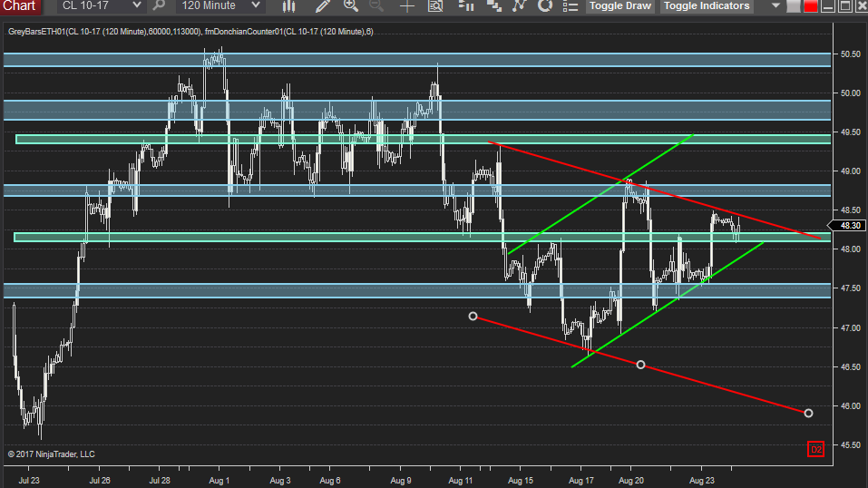The height and width of the screenshot is (488, 868).
Task: Click the 45.50 price axis label
Action: point(850,444)
